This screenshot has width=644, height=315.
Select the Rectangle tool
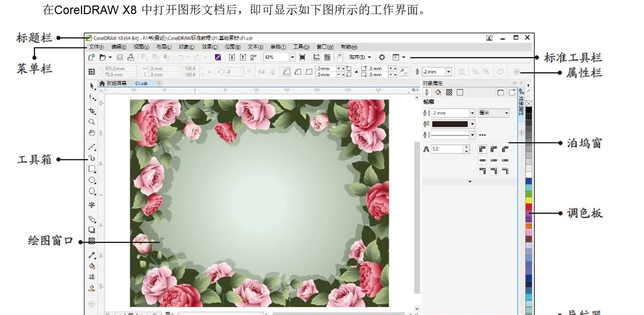coord(92,169)
